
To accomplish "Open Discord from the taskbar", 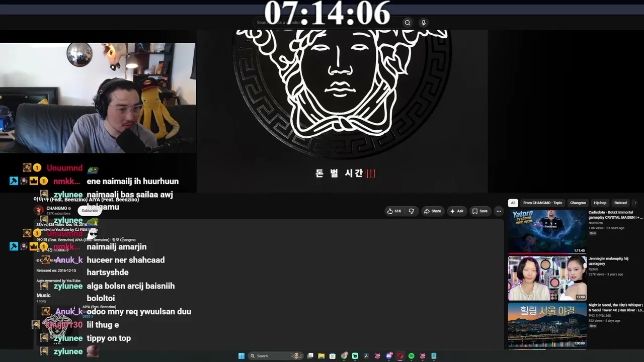I will (389, 356).
